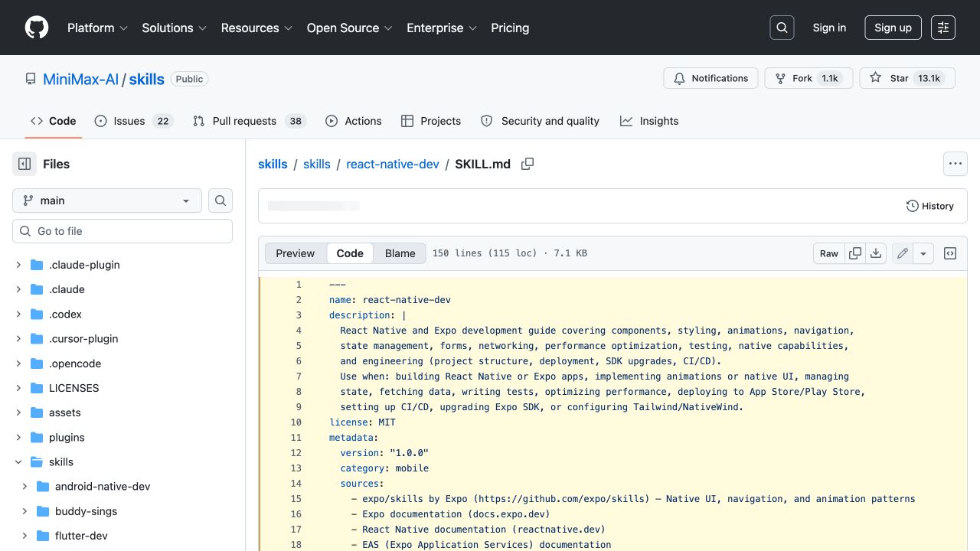Viewport: 980px width, 551px height.
Task: Open the Actions tab
Action: pyautogui.click(x=354, y=121)
